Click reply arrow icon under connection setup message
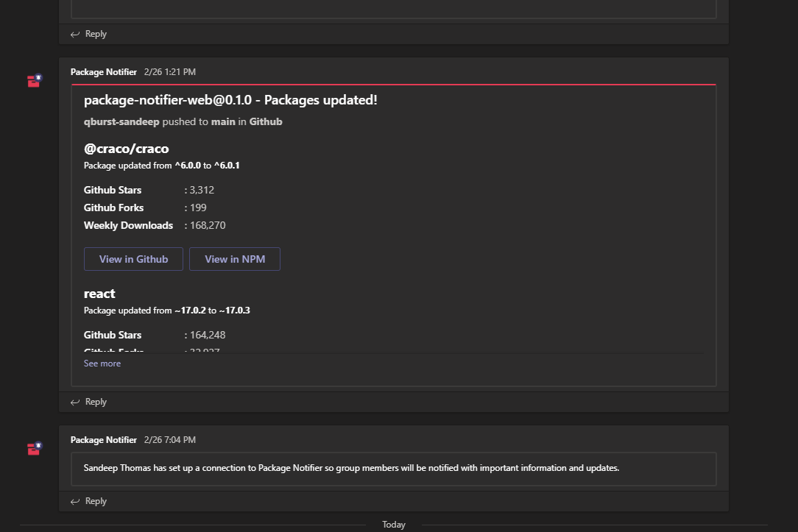Screen dimensions: 798x532 click(x=75, y=502)
